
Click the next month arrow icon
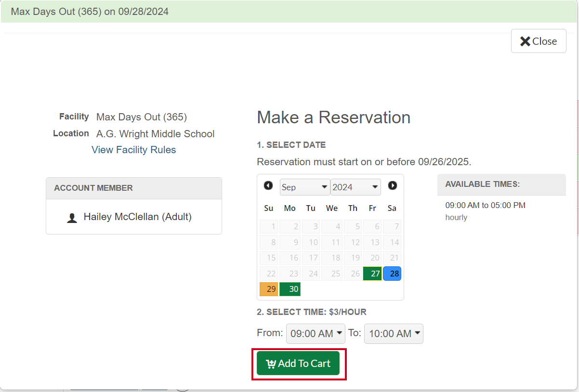393,185
